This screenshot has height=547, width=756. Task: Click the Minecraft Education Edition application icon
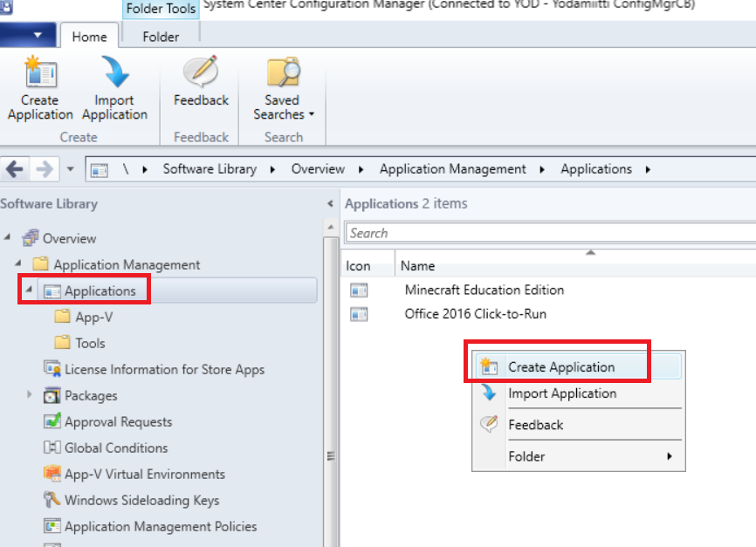[x=359, y=291]
